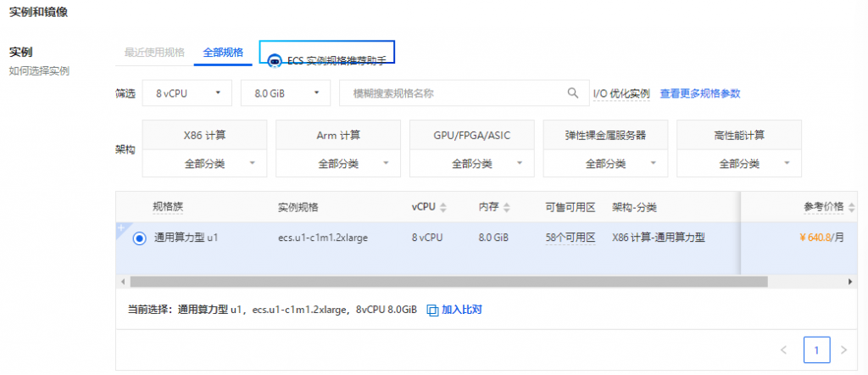
Task: Open 查看更多规格参数 link
Action: pyautogui.click(x=705, y=93)
